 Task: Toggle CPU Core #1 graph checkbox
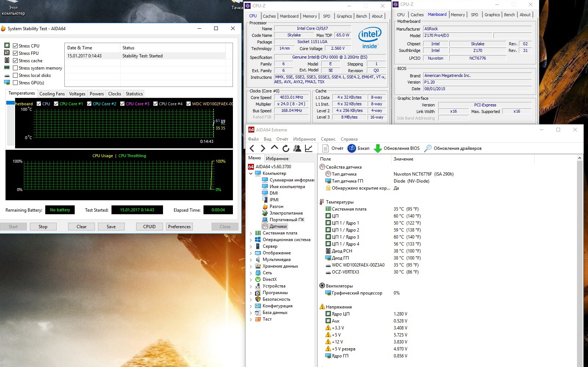[56, 104]
